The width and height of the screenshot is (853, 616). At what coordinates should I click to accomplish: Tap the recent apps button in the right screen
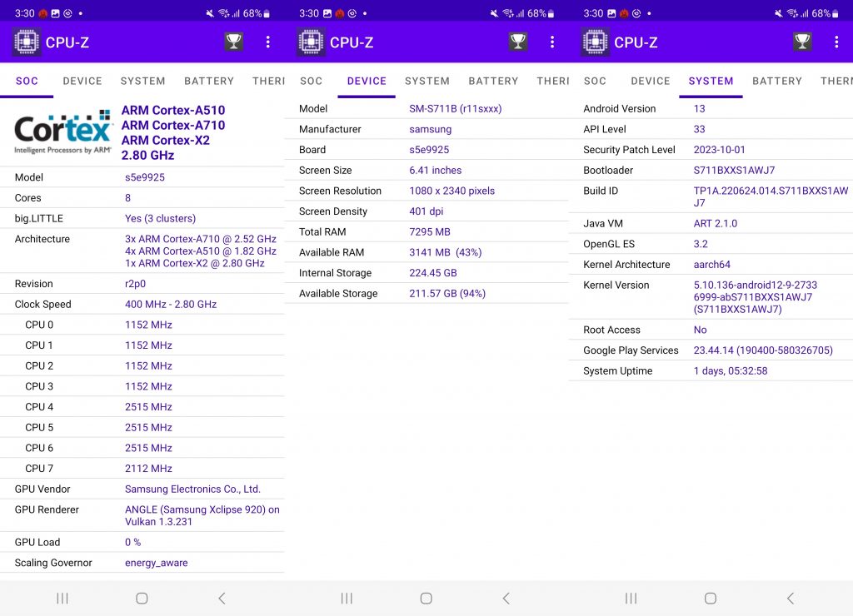coord(631,599)
